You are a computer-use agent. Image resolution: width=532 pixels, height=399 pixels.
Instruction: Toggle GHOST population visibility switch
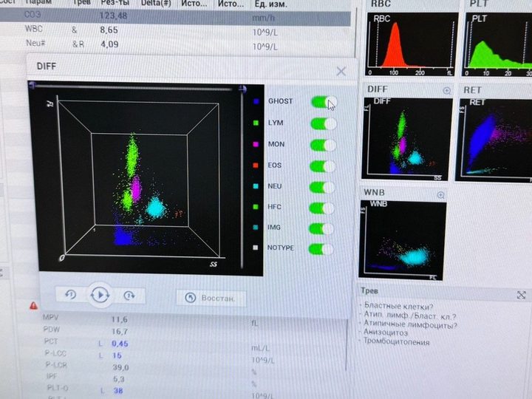point(324,102)
